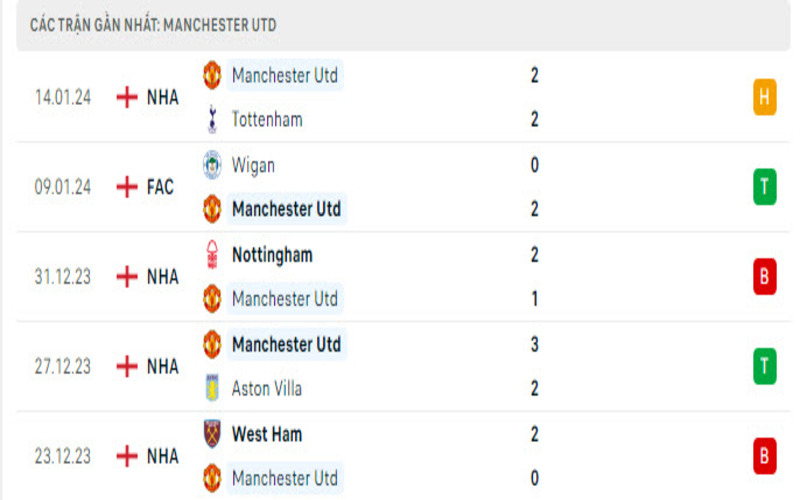Click green T badge for Aston Villa match

[x=765, y=367]
